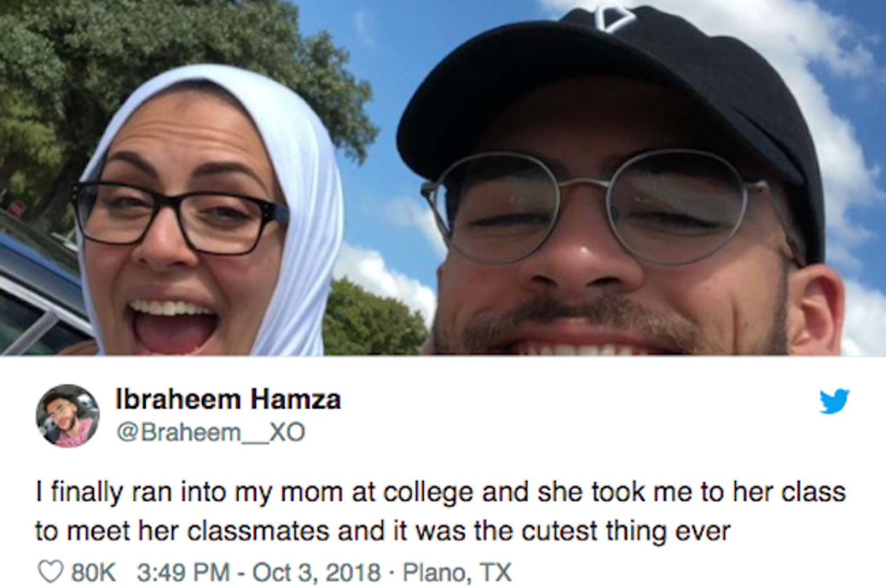
Task: Open the Plano, TX location link
Action: tap(456, 572)
